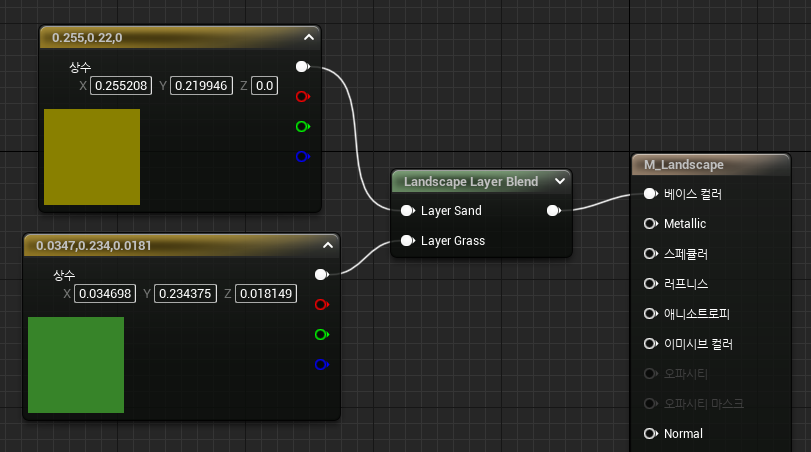
Task: Click the Metallic label
Action: [x=685, y=223]
